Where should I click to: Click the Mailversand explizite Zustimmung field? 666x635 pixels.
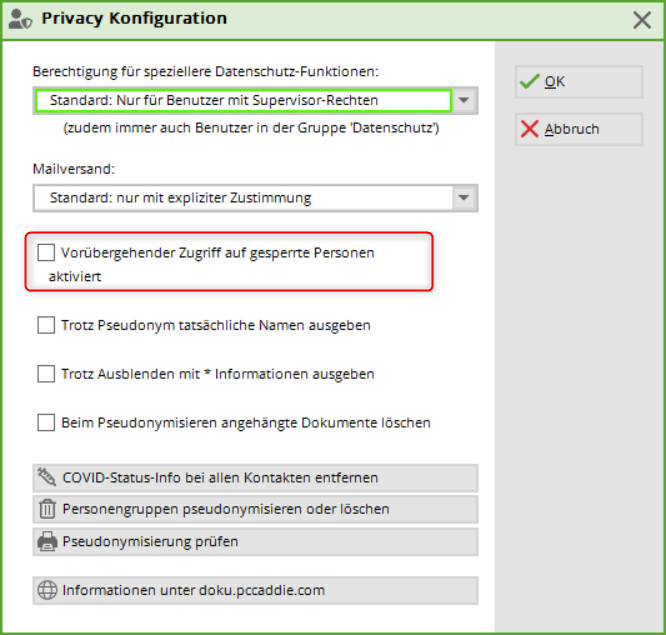pos(242,198)
